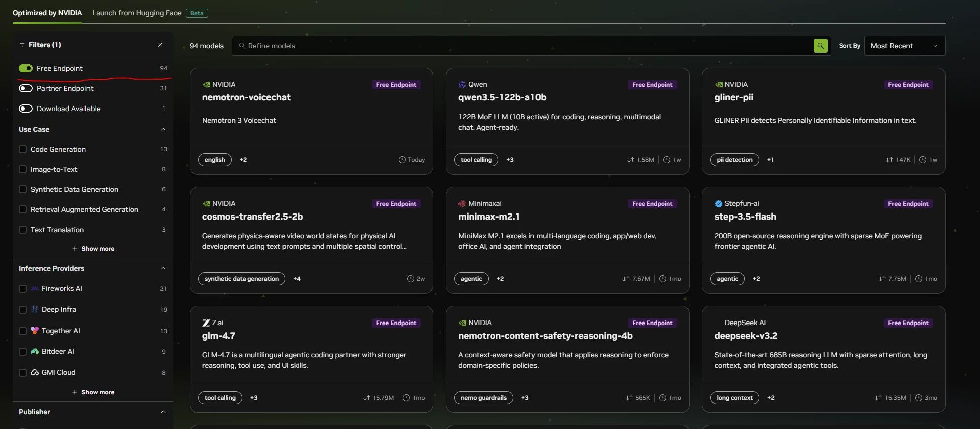980x429 pixels.
Task: Check the Deep Infra checkbox
Action: coord(23,310)
